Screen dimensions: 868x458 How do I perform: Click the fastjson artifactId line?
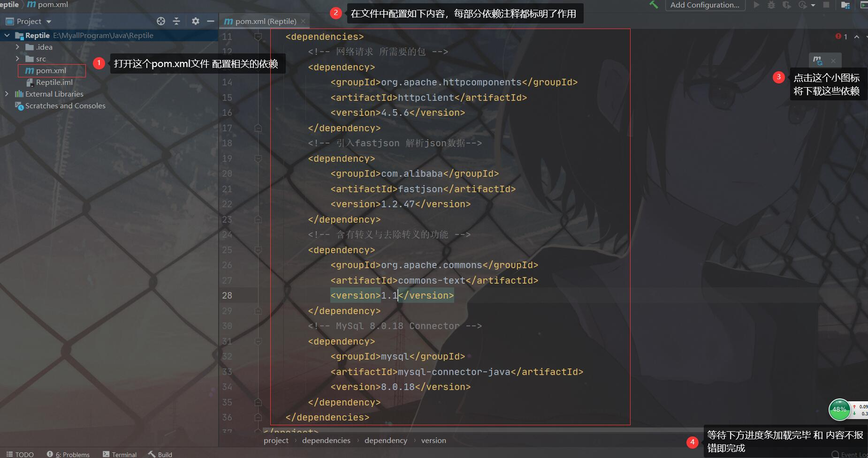click(423, 189)
